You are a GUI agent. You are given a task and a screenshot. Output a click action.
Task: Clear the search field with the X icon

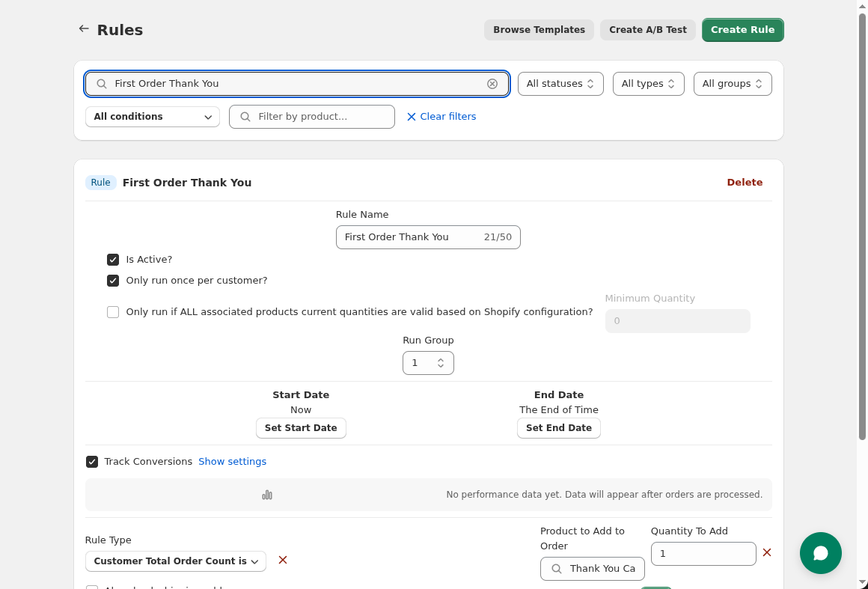[492, 84]
